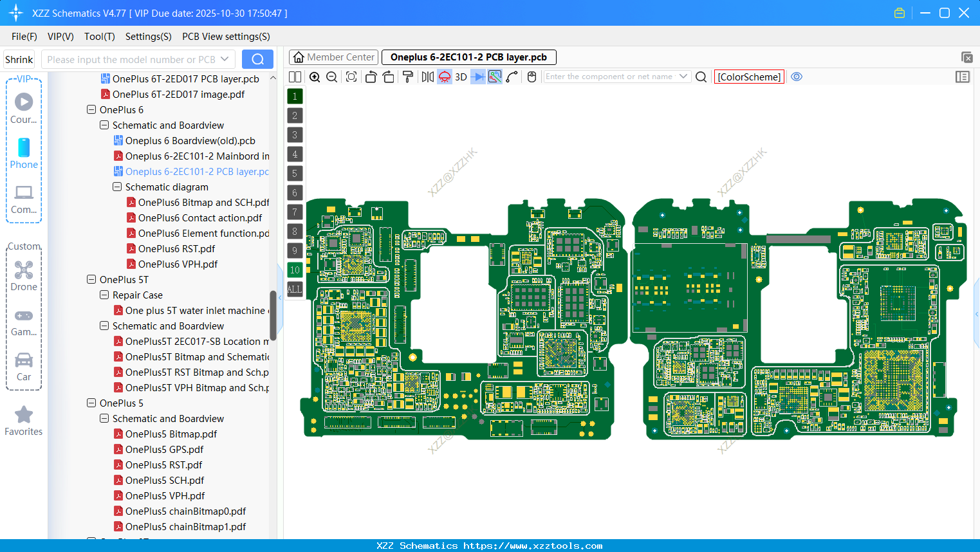The width and height of the screenshot is (980, 552).
Task: Select the board color paint tool
Action: click(407, 77)
